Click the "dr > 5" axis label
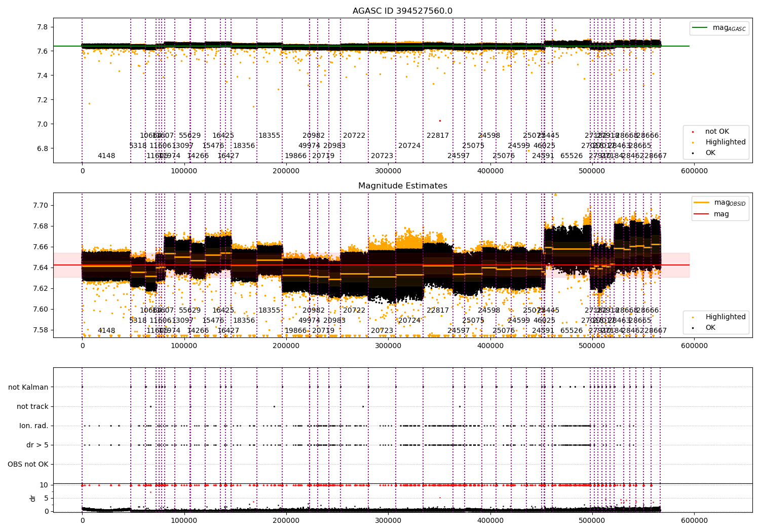The height and width of the screenshot is (532, 760). point(37,445)
